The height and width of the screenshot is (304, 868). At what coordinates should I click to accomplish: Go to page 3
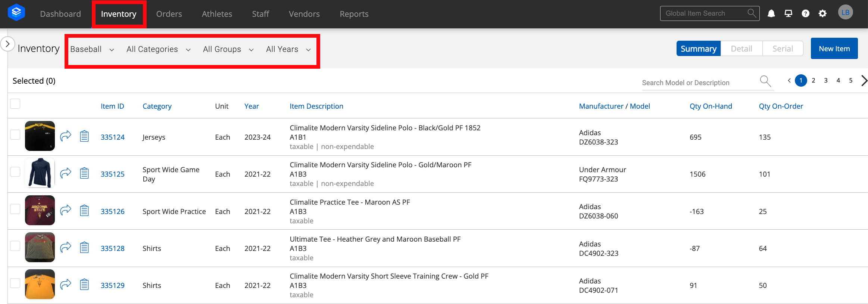coord(826,80)
